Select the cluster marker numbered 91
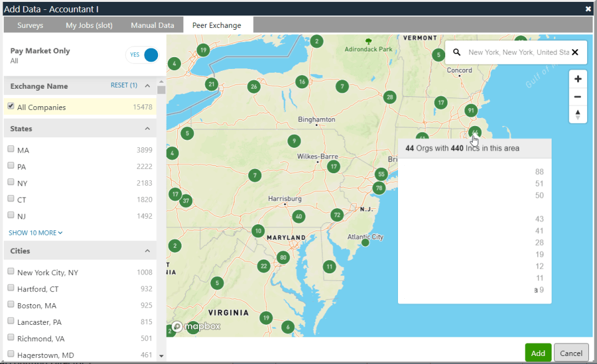597x364 pixels. coord(471,111)
